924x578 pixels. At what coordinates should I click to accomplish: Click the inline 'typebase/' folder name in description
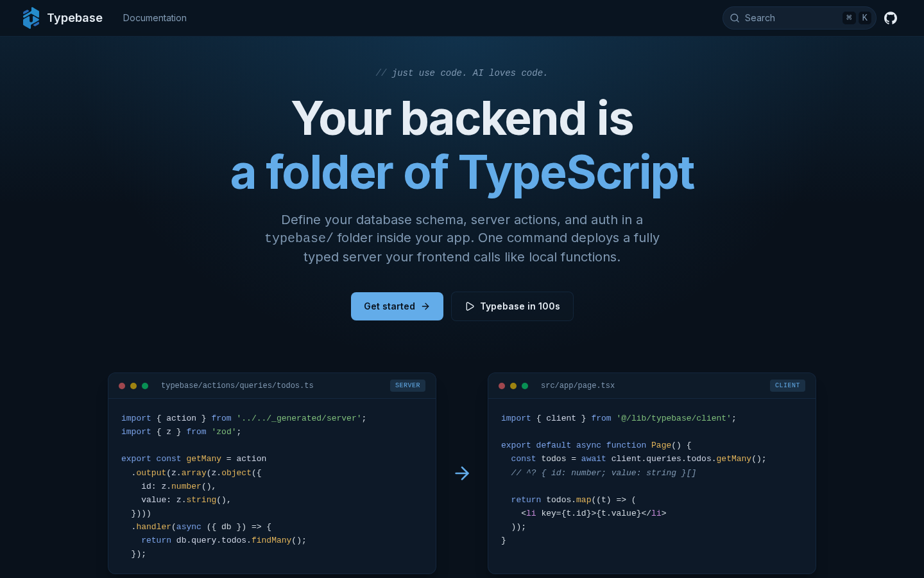[x=299, y=238]
